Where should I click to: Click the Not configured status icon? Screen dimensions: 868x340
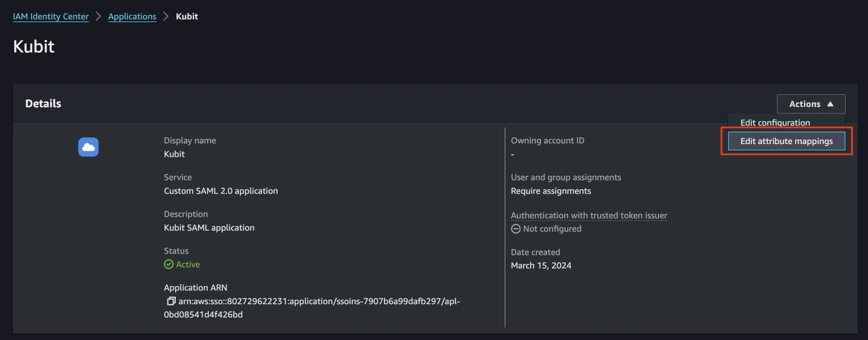pyautogui.click(x=516, y=229)
